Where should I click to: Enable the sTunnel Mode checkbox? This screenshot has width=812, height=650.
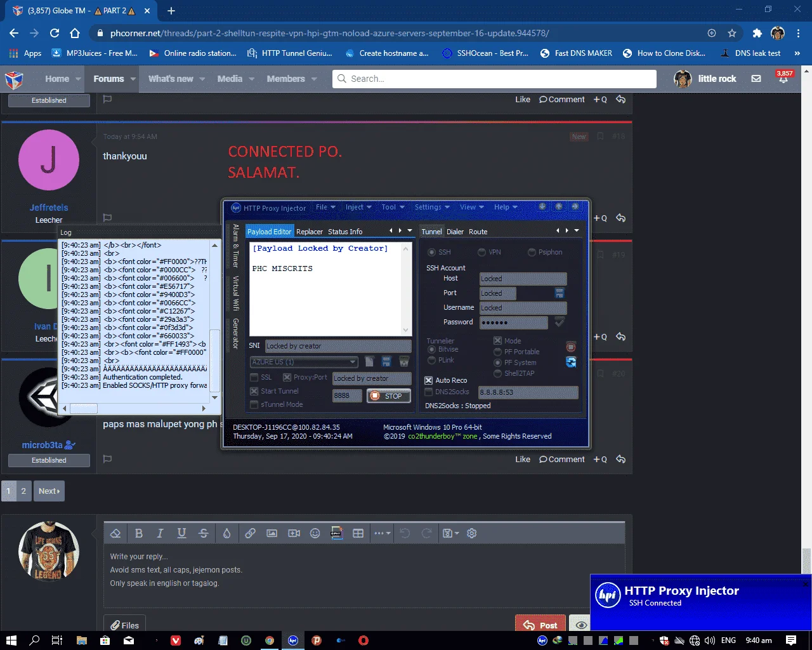[x=254, y=404]
